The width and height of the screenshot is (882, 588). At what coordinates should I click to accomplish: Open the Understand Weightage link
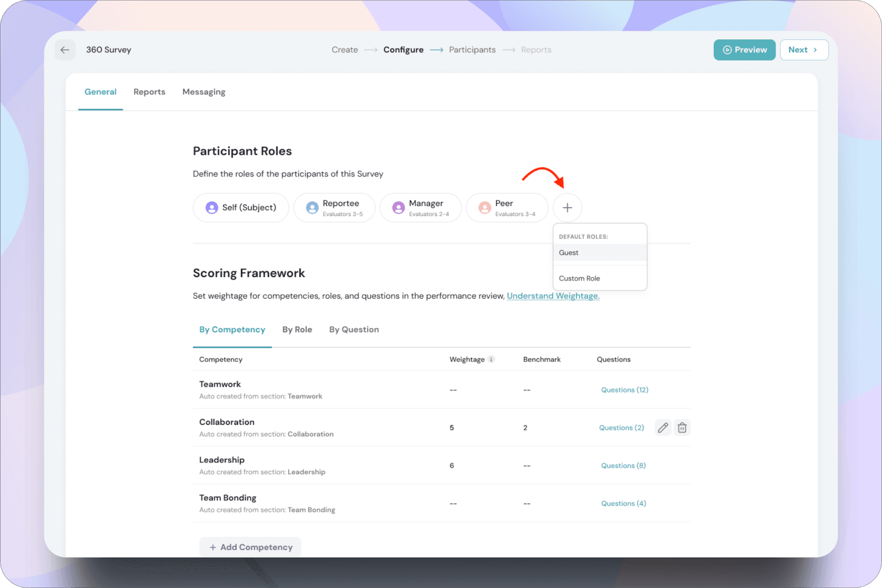[553, 296]
